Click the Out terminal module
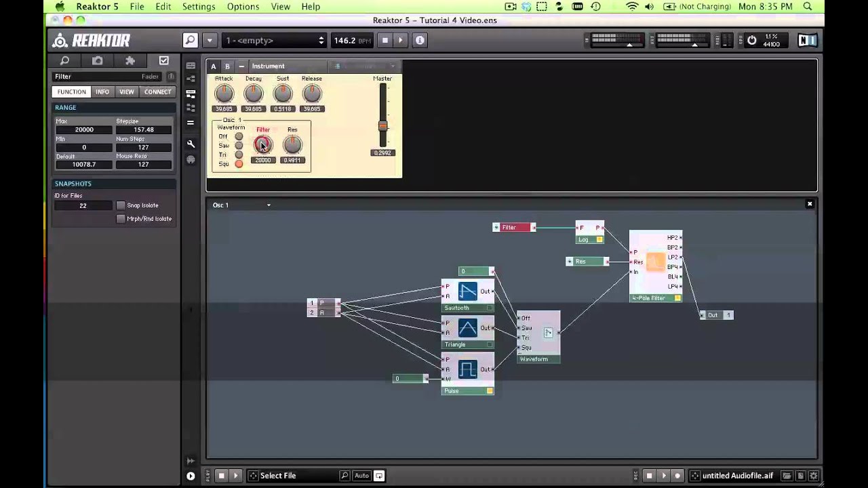Viewport: 868px width, 488px height. click(717, 315)
